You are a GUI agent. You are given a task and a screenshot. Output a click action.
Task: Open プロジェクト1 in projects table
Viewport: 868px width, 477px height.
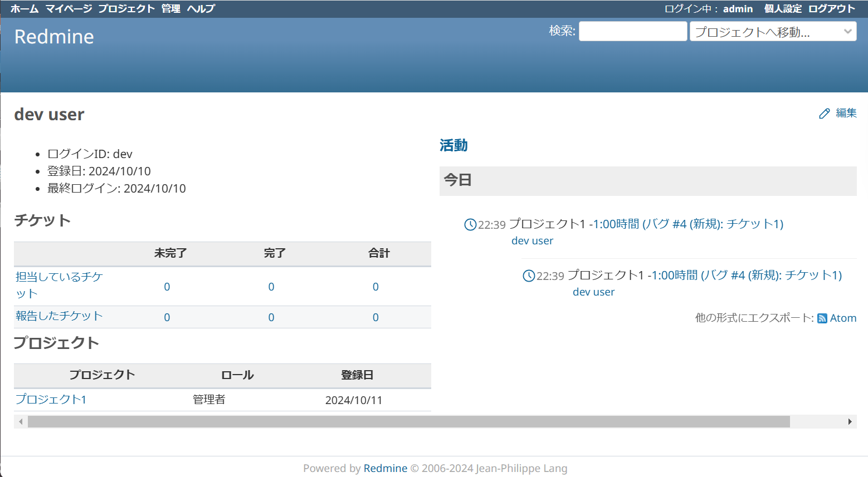51,399
